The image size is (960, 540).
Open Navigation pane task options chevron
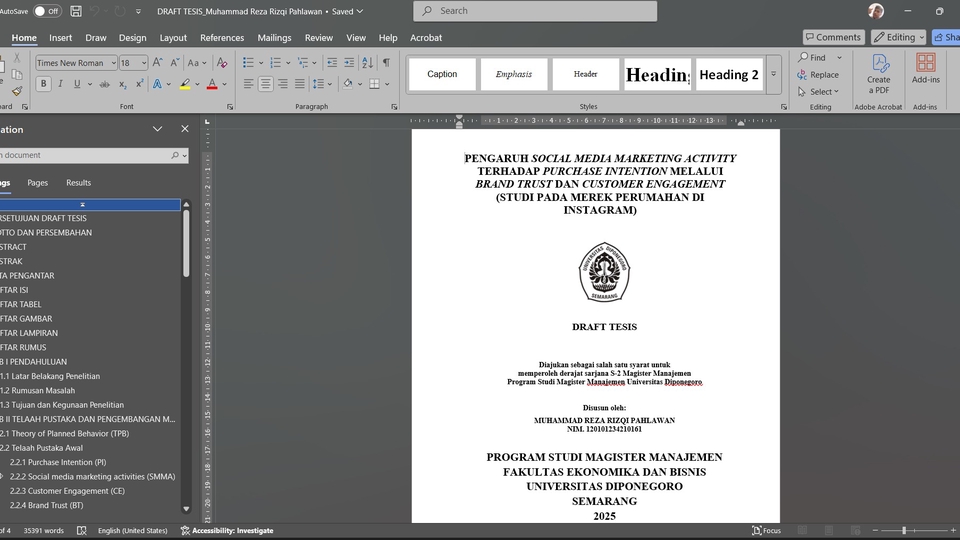pyautogui.click(x=157, y=129)
